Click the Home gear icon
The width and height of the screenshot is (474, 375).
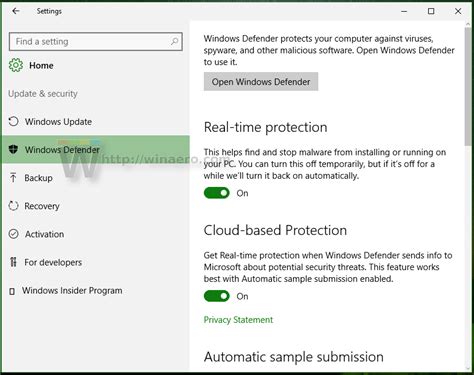point(16,65)
